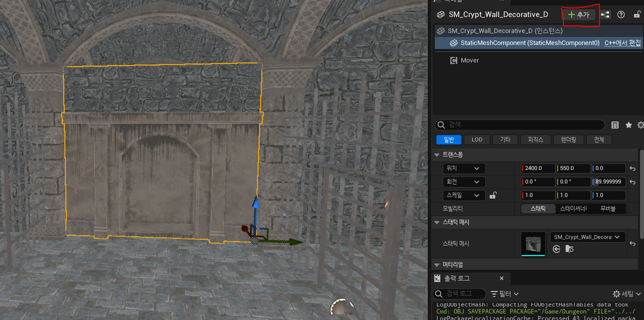Click use selected asset arrow icon
The image size is (644, 320).
click(557, 249)
